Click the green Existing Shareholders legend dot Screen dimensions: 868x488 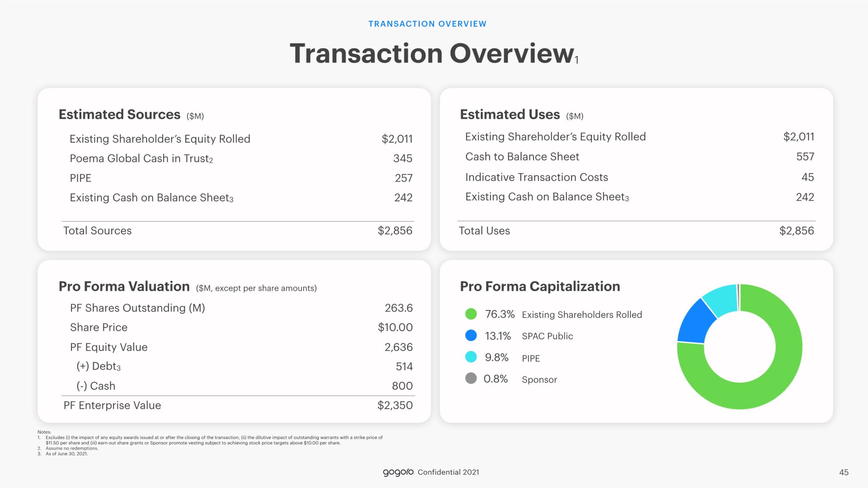pos(471,314)
